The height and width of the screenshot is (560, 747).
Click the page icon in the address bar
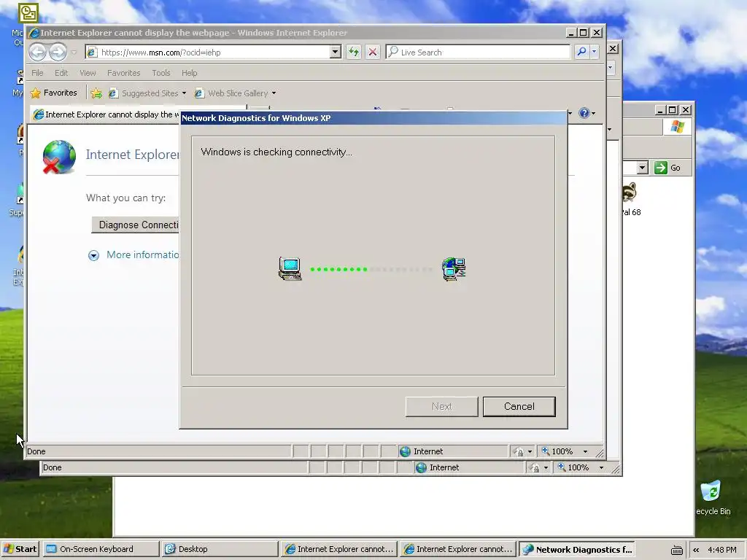[x=92, y=52]
